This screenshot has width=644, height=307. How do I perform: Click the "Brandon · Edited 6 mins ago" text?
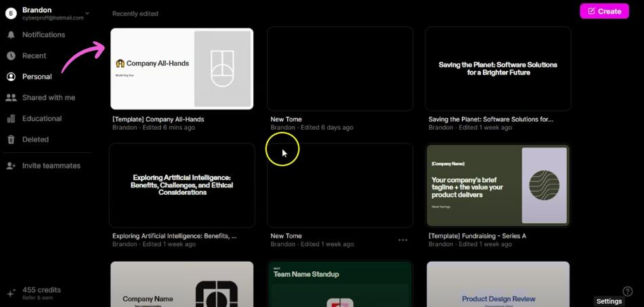tap(154, 128)
